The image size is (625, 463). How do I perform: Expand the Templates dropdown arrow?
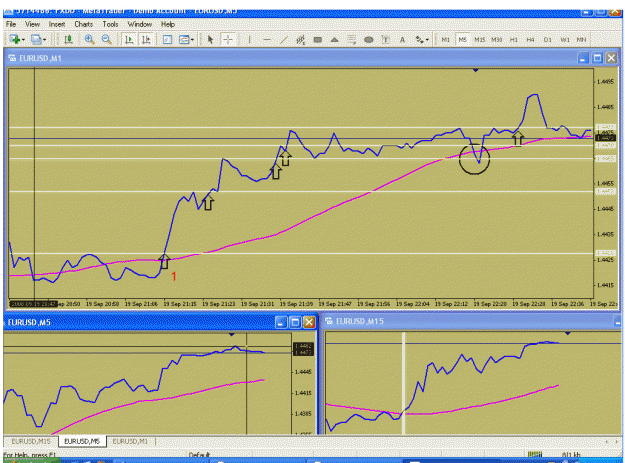click(x=192, y=40)
